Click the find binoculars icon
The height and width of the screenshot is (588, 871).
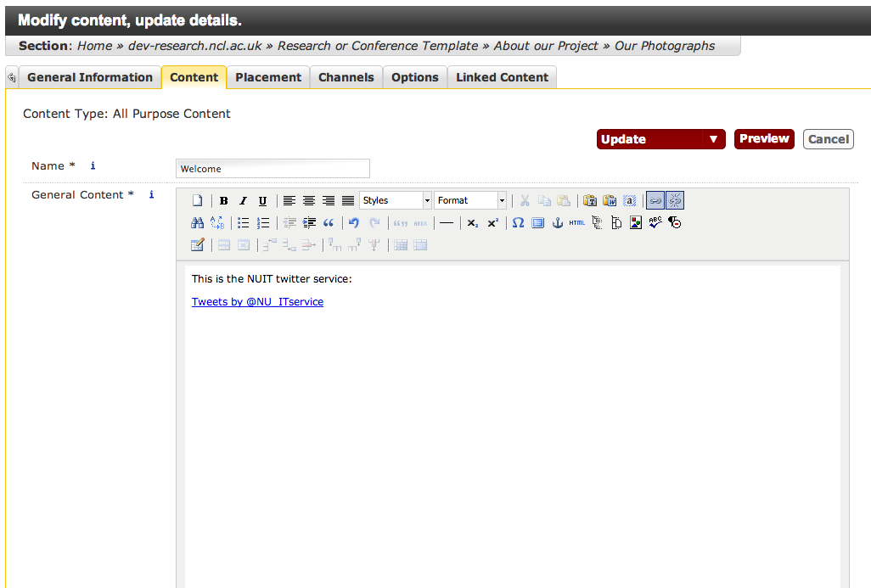coord(197,223)
